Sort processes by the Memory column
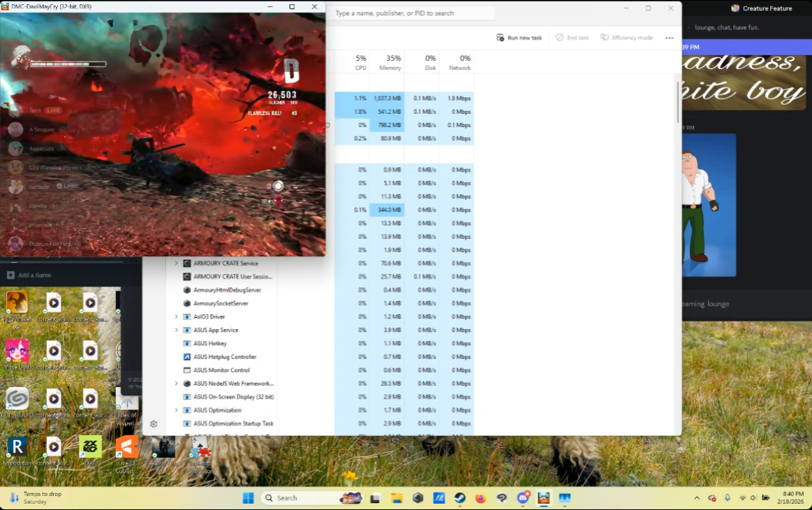 coord(387,63)
